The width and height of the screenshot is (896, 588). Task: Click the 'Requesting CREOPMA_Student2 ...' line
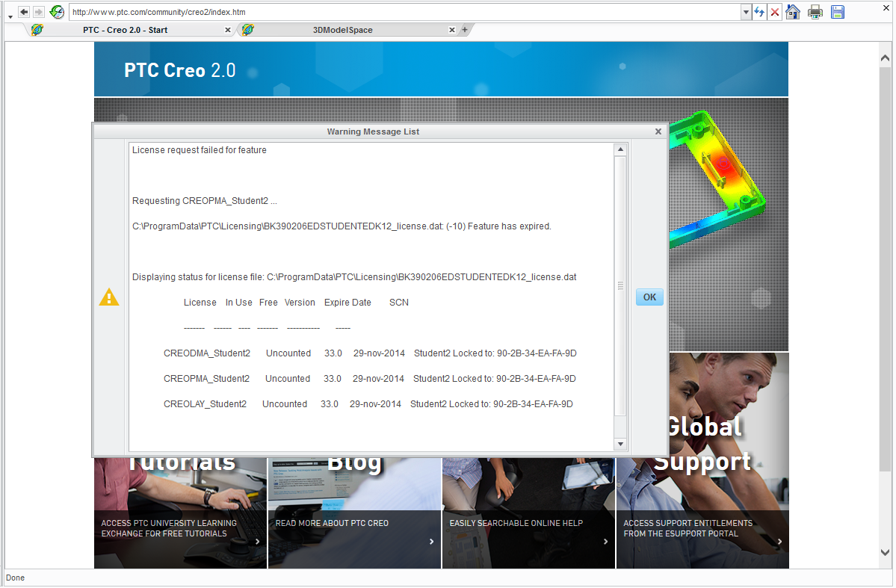(204, 201)
